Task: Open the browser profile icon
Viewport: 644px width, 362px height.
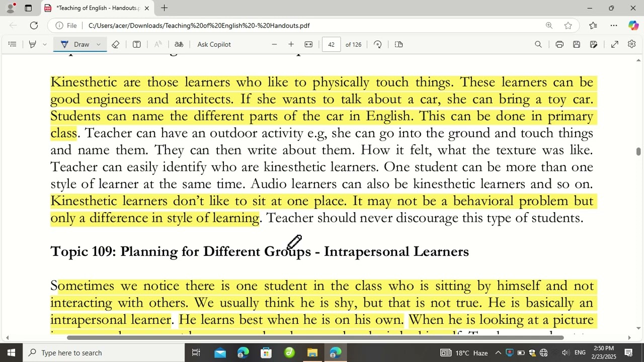Action: tap(10, 8)
